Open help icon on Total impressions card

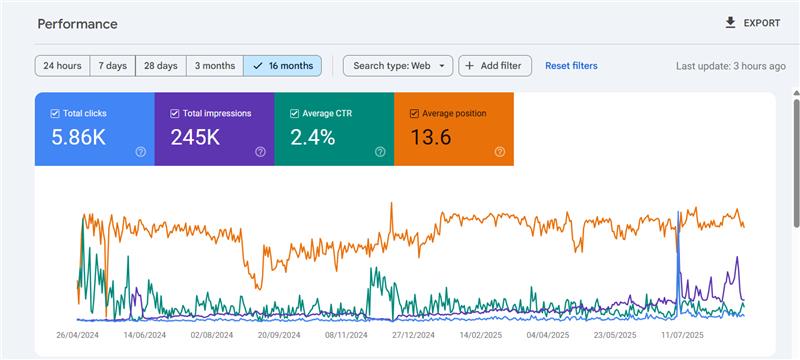coord(260,152)
